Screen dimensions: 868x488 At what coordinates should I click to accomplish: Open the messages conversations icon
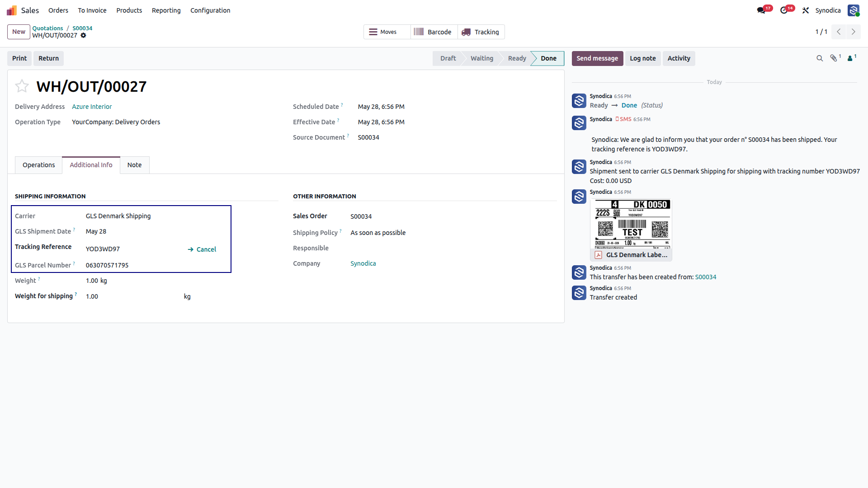[761, 10]
